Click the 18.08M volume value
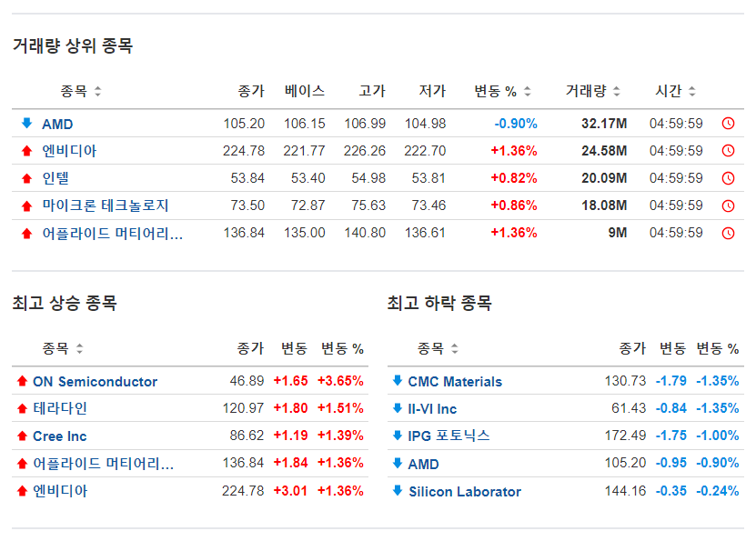This screenshot has width=756, height=541. (604, 205)
